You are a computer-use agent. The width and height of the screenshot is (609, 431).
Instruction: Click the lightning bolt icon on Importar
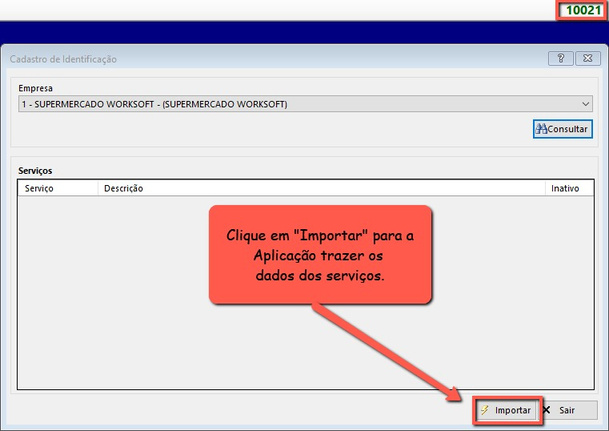485,410
